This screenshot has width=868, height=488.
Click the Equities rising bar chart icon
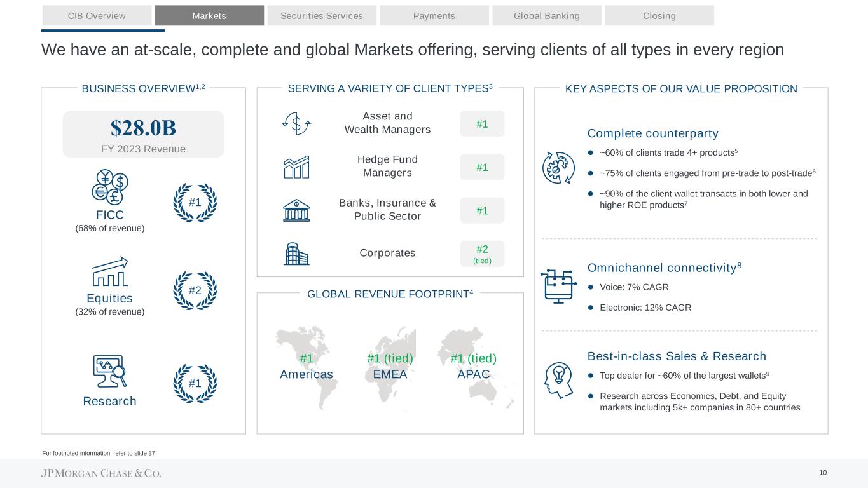point(111,272)
